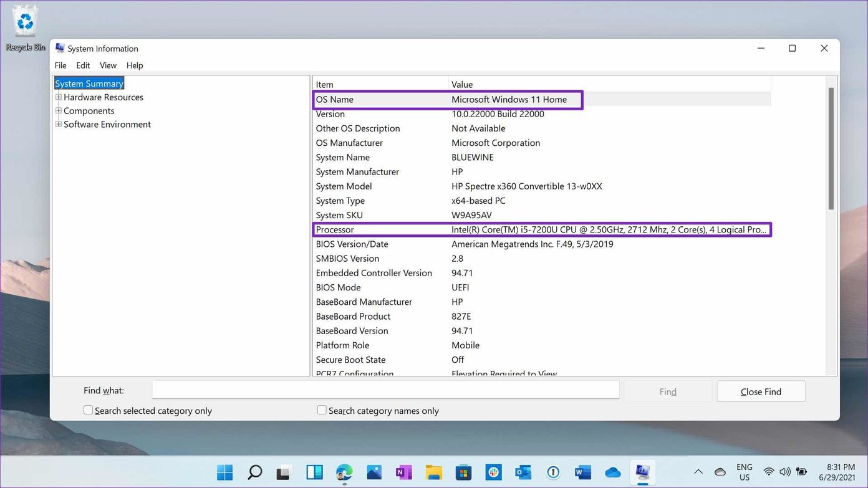Select Embedded Controller Version row

(542, 273)
